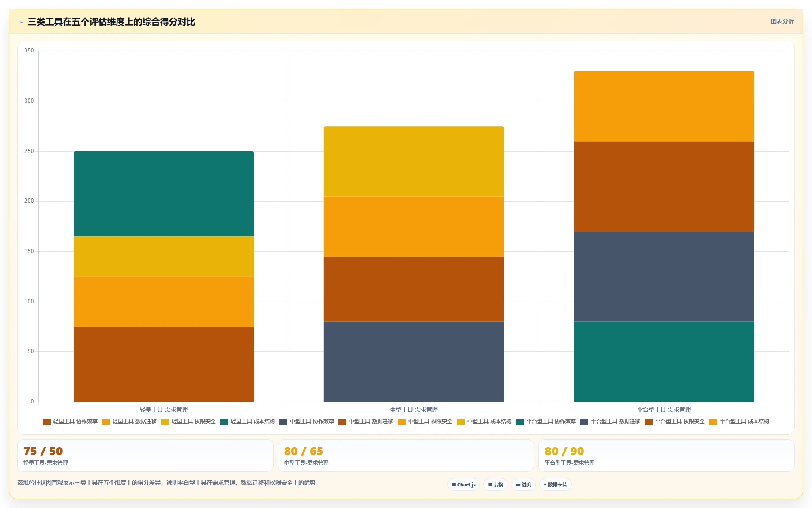Click the teal bottom segment of the 平台型工具 bar

(664, 362)
